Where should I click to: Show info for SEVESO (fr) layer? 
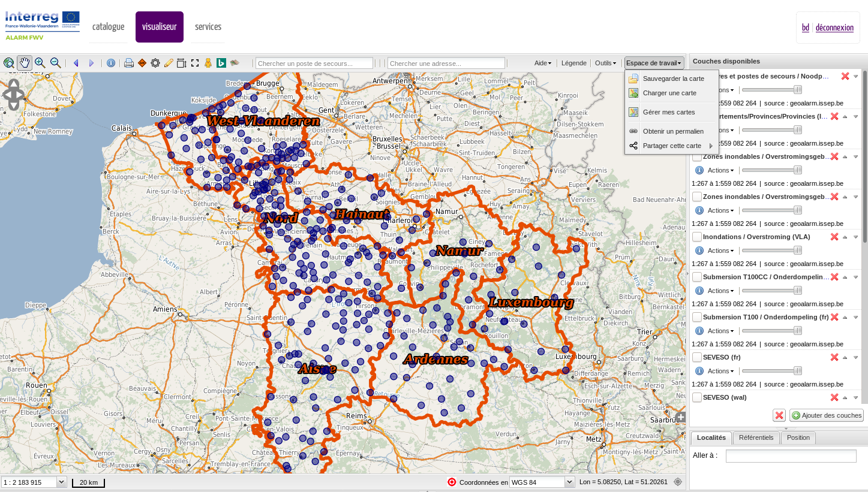coord(699,371)
